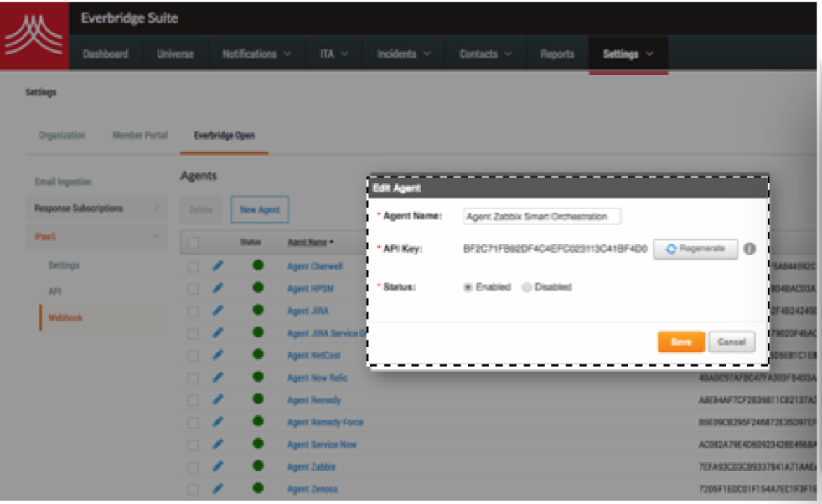Sort the table by the Agent Name column
Image resolution: width=822 pixels, height=504 pixels.
(310, 242)
